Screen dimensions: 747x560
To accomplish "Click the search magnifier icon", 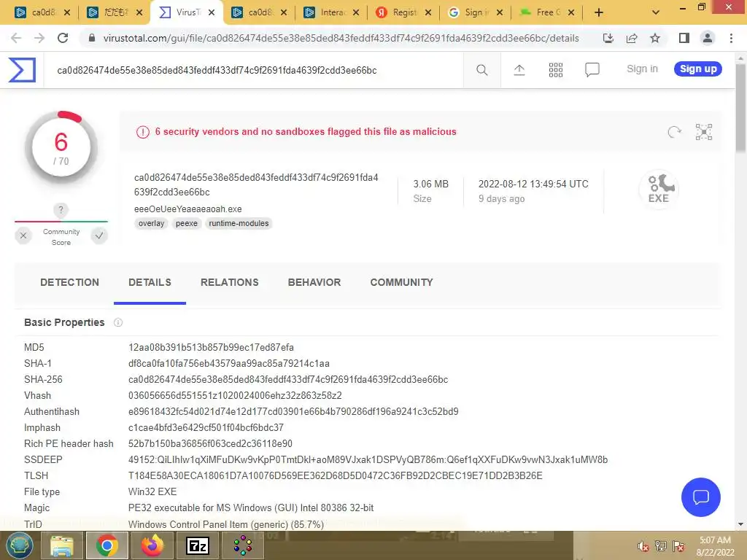I will click(x=481, y=70).
